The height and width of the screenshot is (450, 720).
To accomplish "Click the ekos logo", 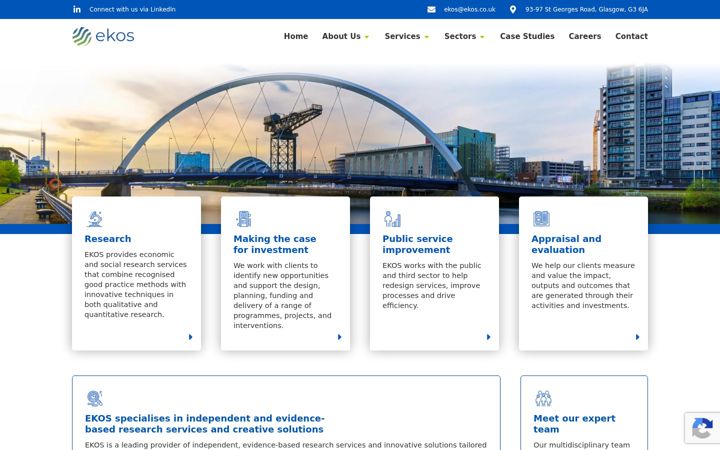I will (x=103, y=36).
